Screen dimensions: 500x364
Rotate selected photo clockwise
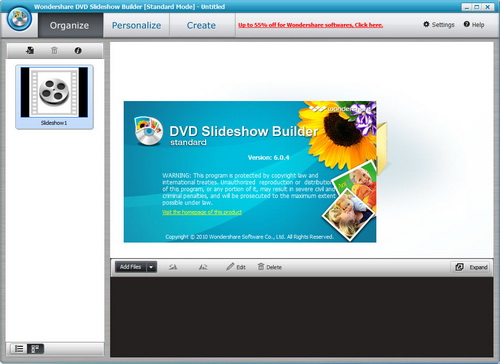click(x=203, y=267)
